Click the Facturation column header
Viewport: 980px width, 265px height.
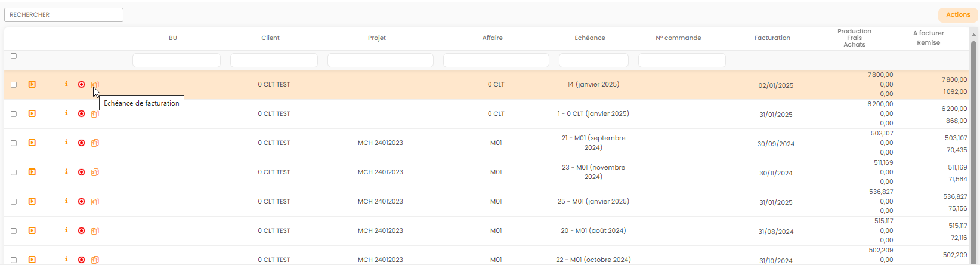click(x=772, y=38)
